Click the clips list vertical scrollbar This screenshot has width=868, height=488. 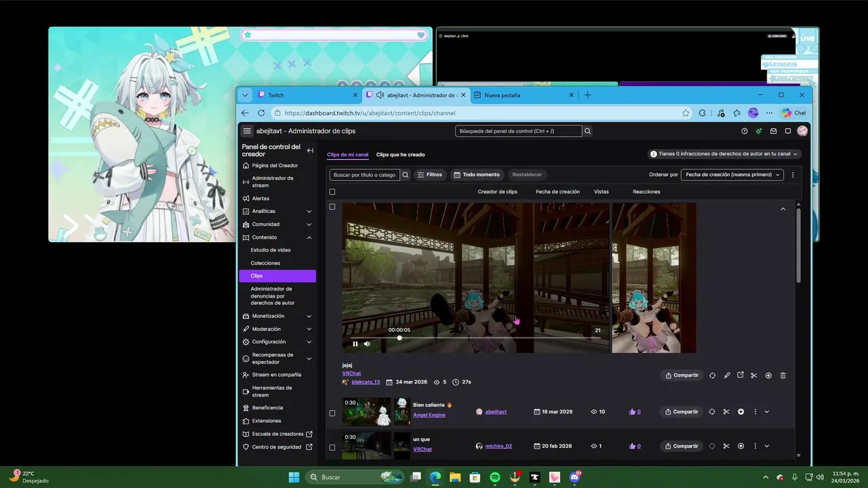point(798,245)
